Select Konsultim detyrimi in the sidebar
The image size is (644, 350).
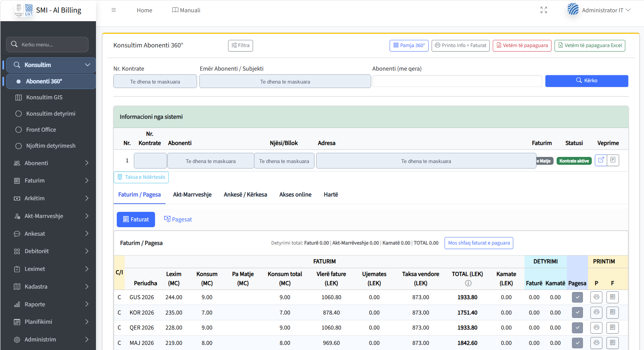point(51,114)
